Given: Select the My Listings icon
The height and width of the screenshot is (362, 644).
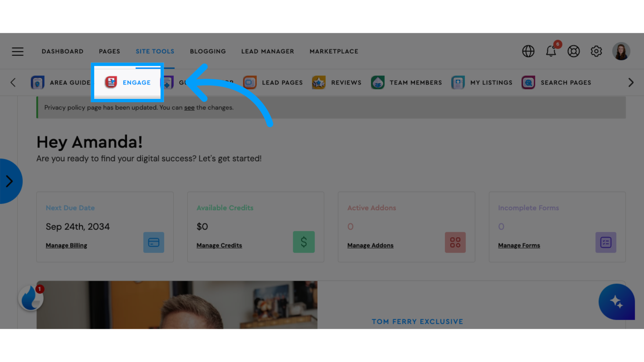Looking at the screenshot, I should (x=458, y=83).
